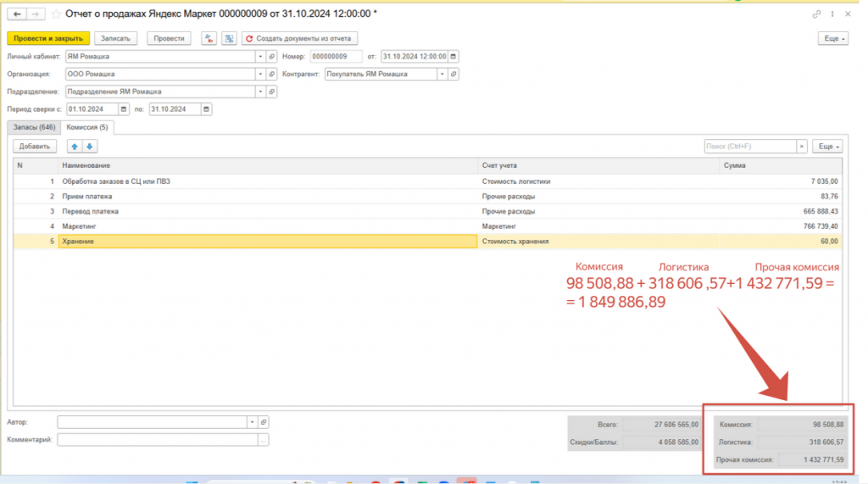Move row up with blue up arrow
868x484 pixels.
tap(74, 147)
